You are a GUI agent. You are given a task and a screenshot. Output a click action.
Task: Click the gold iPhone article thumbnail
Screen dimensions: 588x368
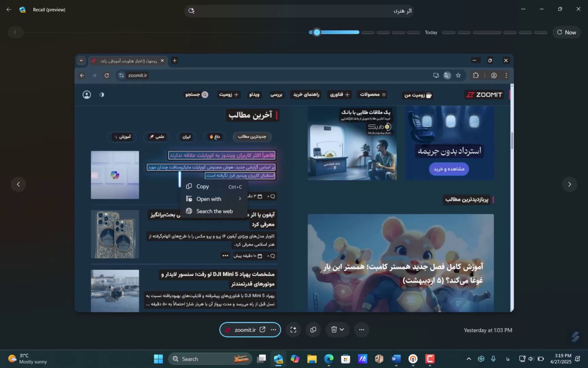115,234
